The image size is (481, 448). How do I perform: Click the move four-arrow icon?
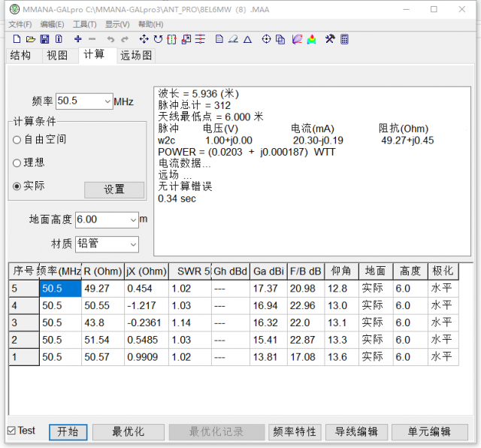click(x=144, y=39)
